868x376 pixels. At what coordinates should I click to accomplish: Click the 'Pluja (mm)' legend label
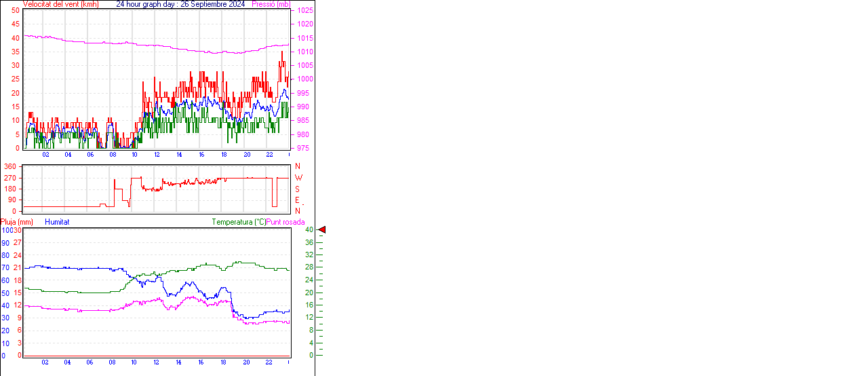(16, 222)
